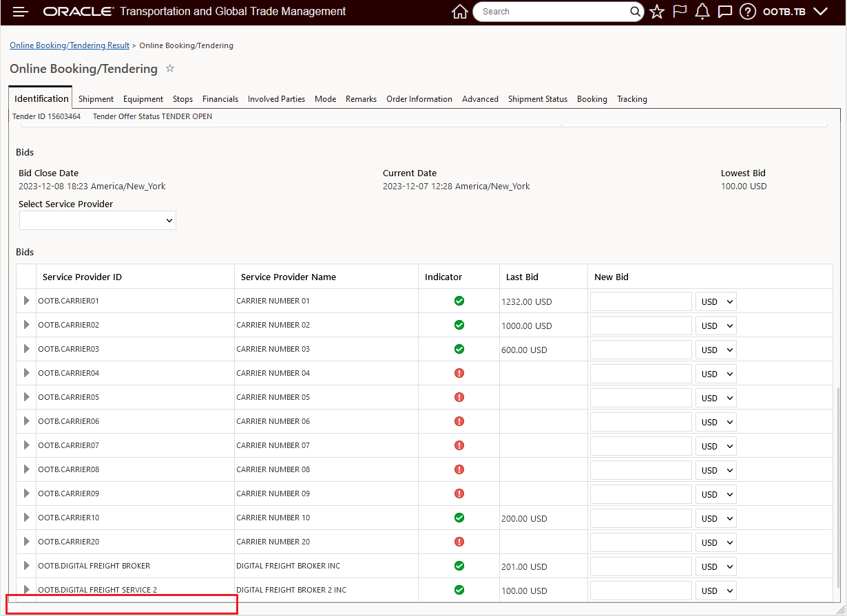The width and height of the screenshot is (847, 616).
Task: Open Help question mark icon
Action: [748, 12]
